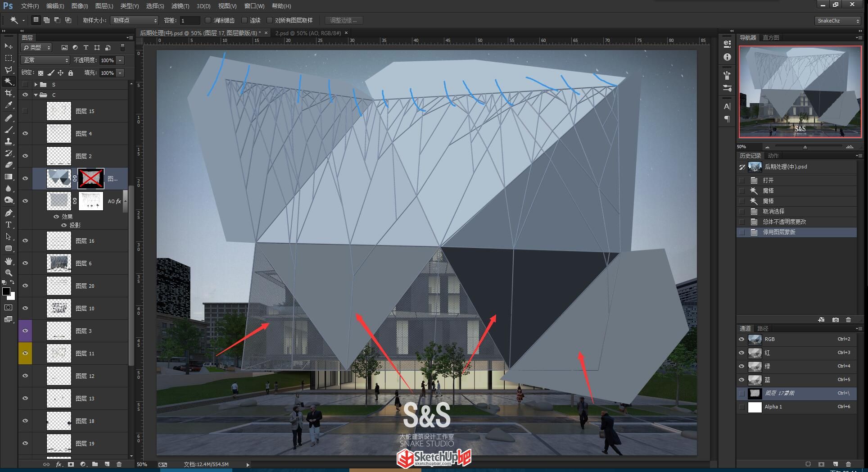Hide 图层 2 layer visibility

point(25,156)
